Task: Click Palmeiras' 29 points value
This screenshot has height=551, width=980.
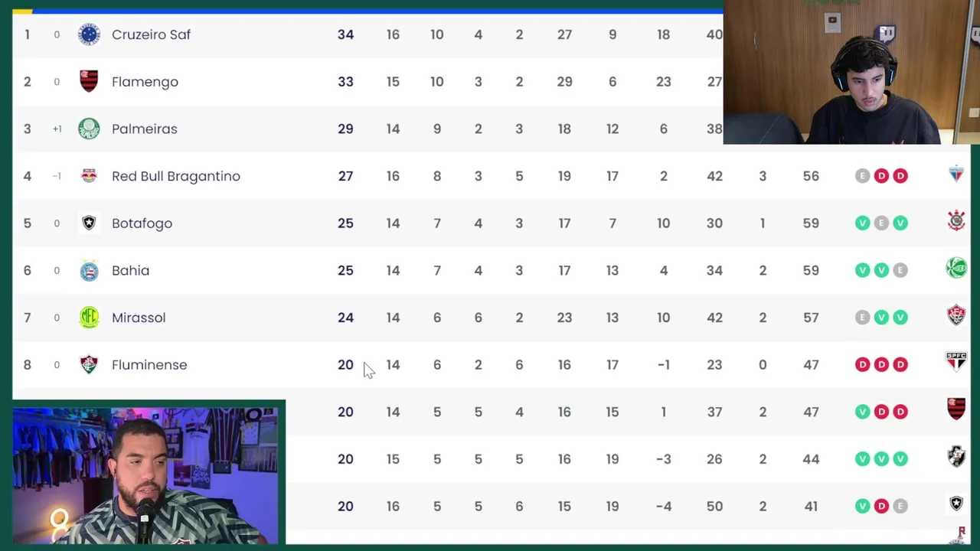Action: (345, 129)
